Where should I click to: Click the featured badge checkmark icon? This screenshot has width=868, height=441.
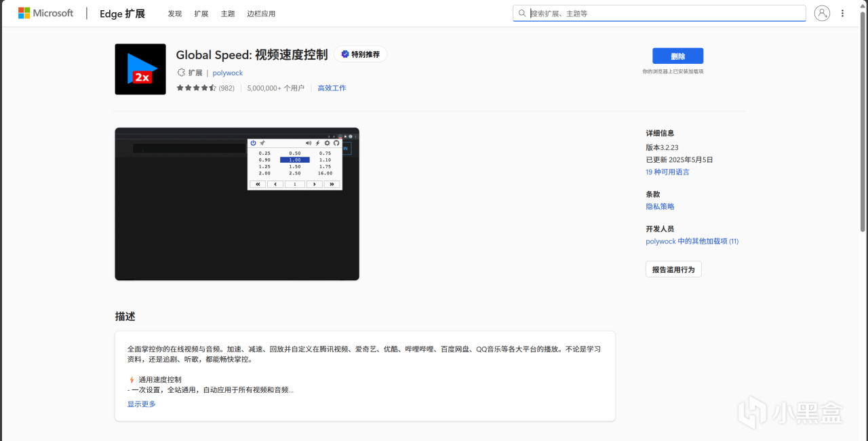[345, 54]
